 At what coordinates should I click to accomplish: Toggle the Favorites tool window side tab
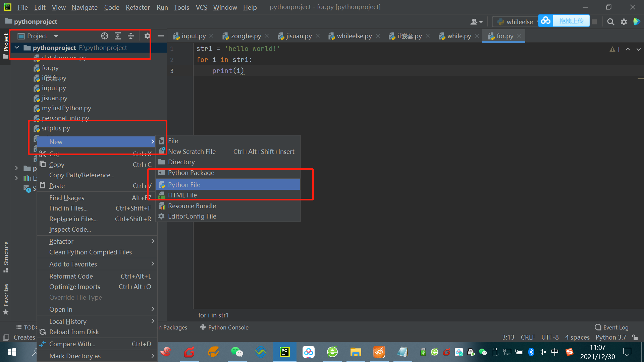(x=6, y=295)
